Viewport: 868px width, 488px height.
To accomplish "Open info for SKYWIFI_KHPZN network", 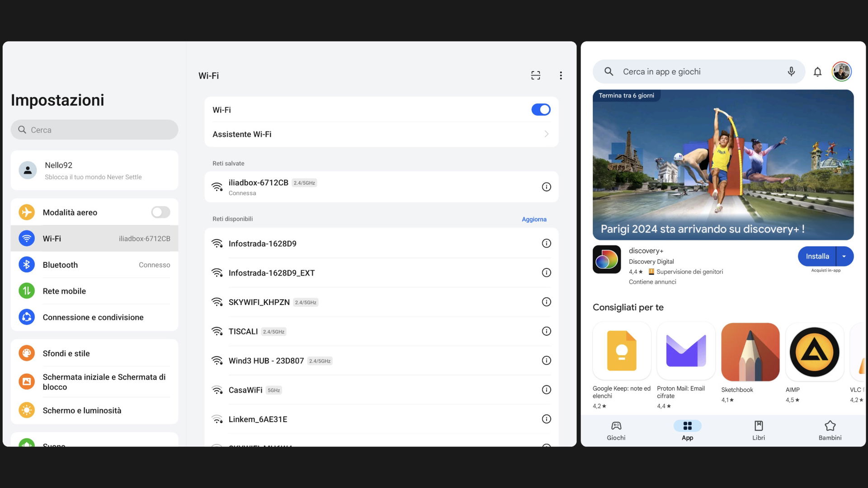I will point(546,302).
